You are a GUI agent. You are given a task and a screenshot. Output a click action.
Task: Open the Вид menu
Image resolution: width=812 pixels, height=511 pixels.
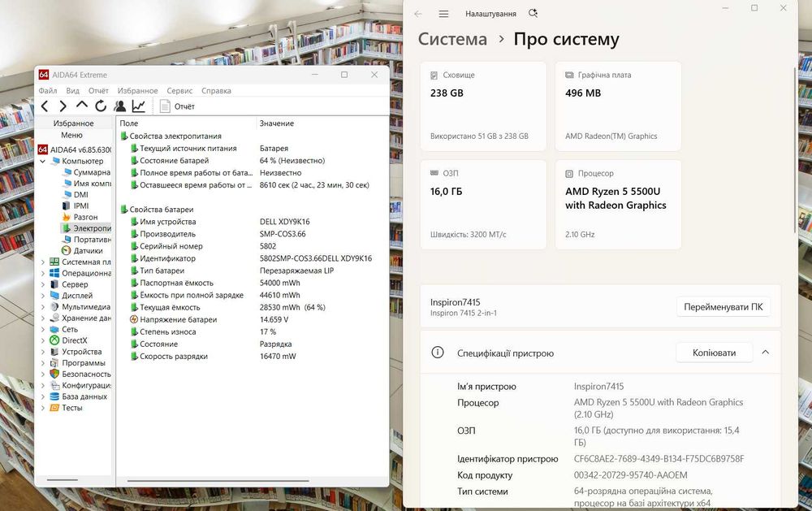coord(72,91)
